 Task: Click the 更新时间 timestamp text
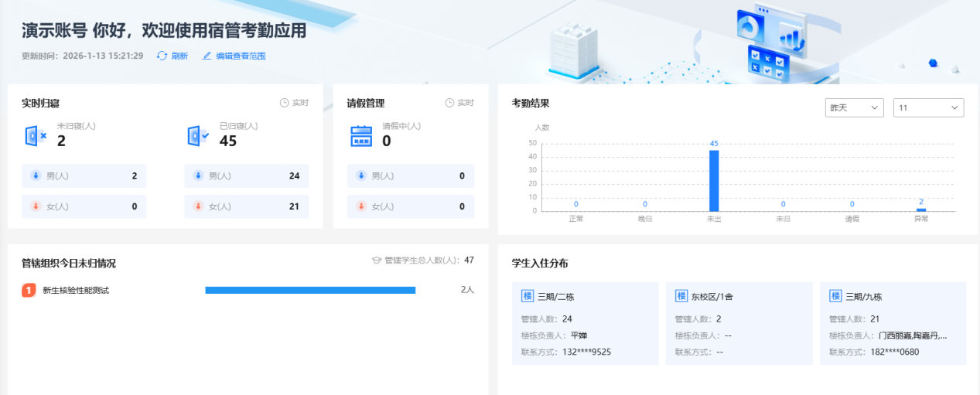point(82,56)
